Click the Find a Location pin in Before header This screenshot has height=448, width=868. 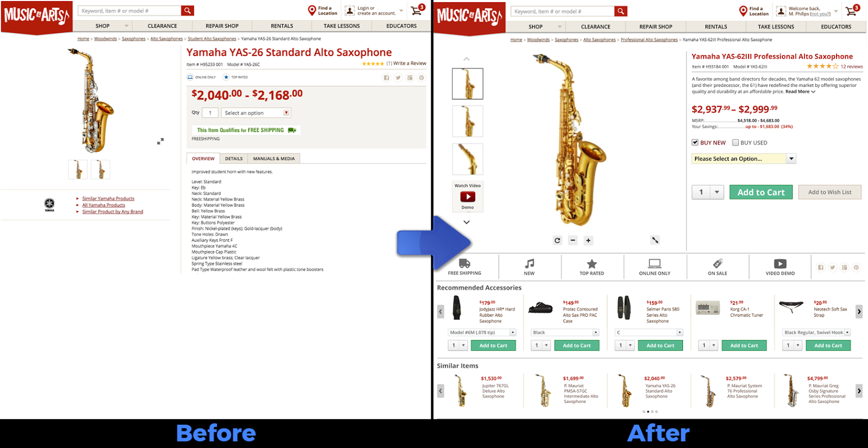pyautogui.click(x=312, y=10)
